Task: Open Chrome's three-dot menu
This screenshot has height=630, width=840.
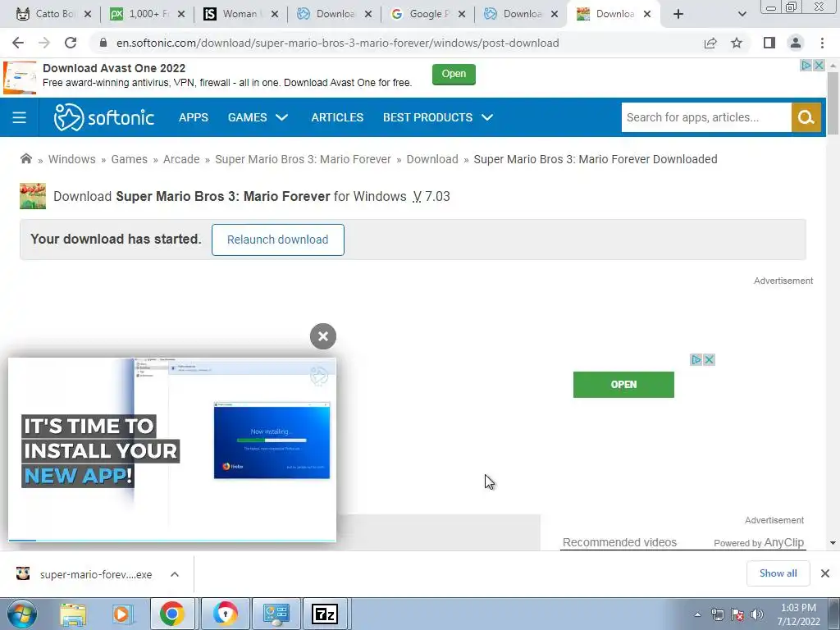Action: [x=822, y=43]
